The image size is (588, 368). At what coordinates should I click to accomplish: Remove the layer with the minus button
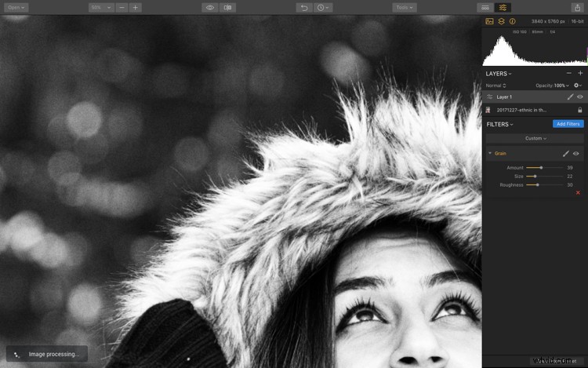(569, 73)
